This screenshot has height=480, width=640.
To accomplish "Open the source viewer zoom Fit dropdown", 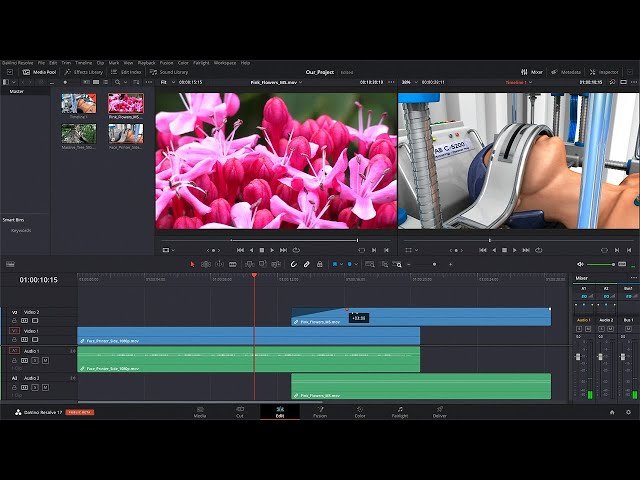I will [166, 82].
